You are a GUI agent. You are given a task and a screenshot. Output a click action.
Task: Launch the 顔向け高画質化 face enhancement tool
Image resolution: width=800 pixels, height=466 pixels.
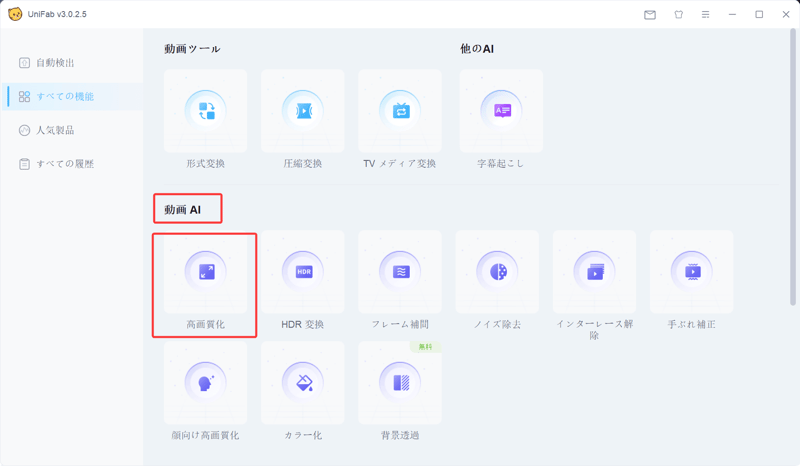tap(206, 383)
